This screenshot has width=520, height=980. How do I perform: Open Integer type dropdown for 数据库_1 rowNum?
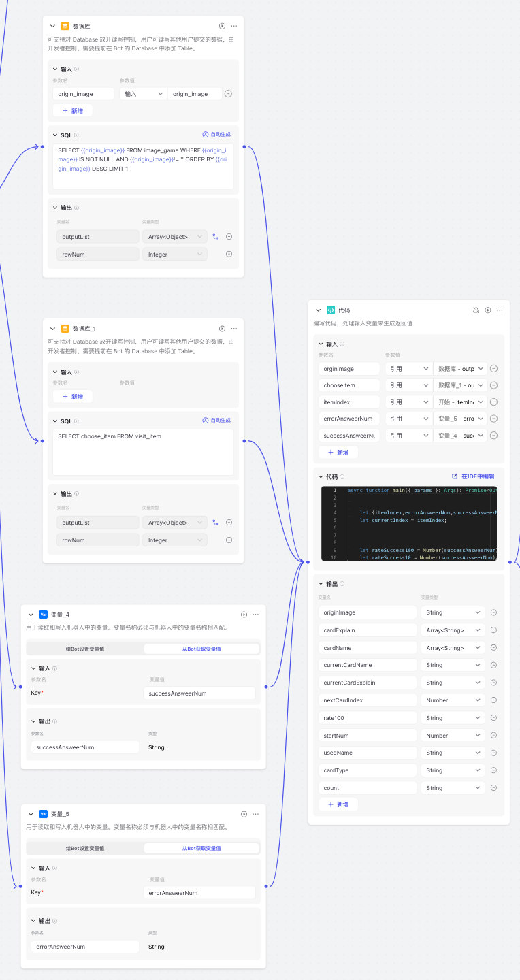174,540
